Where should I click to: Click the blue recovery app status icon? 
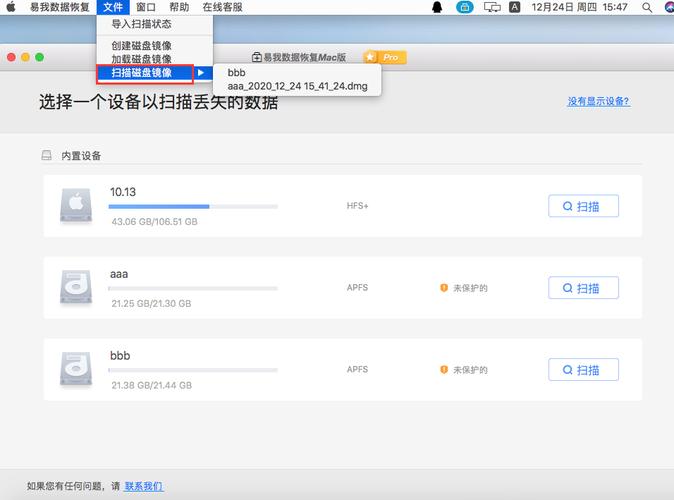464,7
